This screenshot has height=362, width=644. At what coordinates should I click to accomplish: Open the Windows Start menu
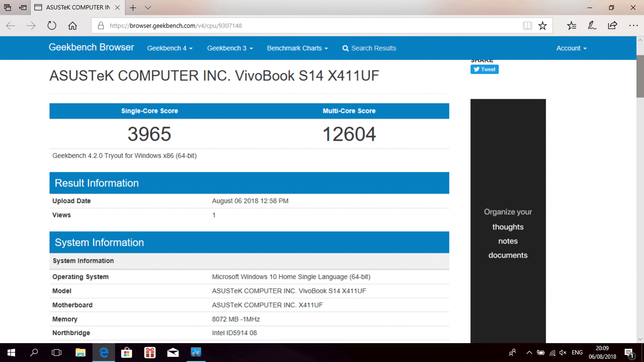tap(11, 353)
